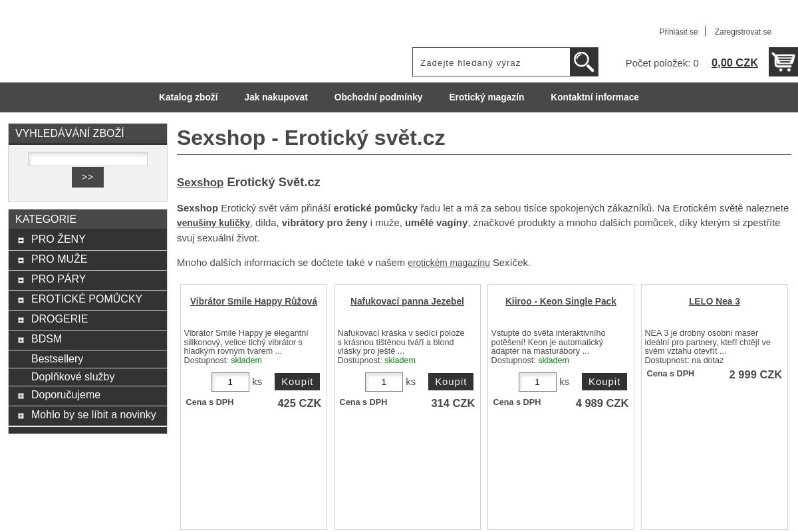This screenshot has height=532, width=798.
Task: Expand DROGERIE via its plus icon
Action: pos(21,320)
